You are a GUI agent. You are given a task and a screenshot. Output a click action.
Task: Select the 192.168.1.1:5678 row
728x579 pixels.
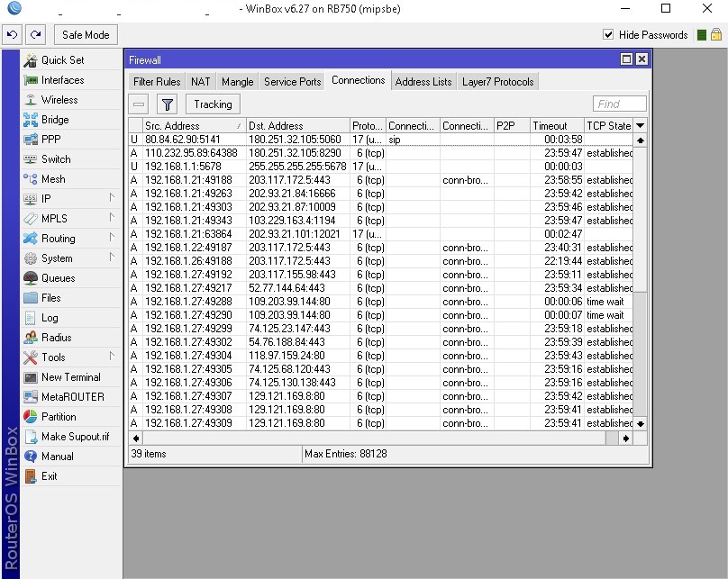(381, 167)
